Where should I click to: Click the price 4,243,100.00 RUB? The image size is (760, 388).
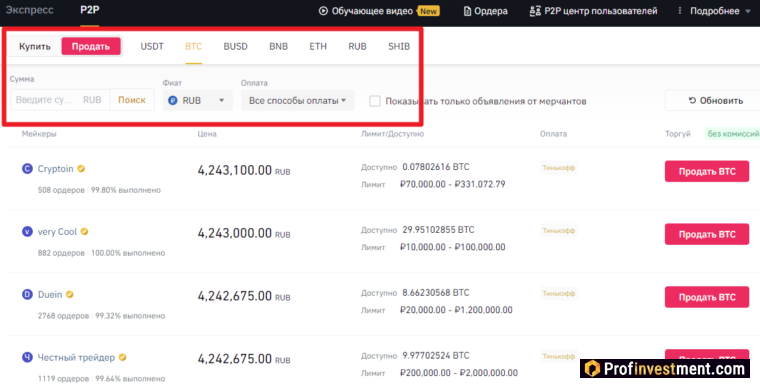tap(244, 171)
